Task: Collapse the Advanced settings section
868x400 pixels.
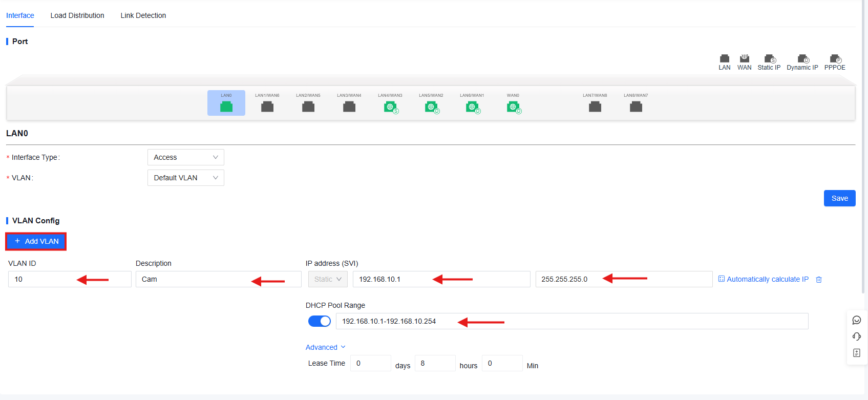Action: [325, 347]
